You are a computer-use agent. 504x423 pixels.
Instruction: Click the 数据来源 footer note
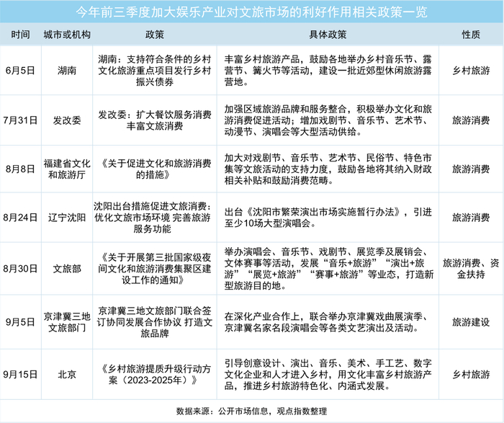(252, 411)
